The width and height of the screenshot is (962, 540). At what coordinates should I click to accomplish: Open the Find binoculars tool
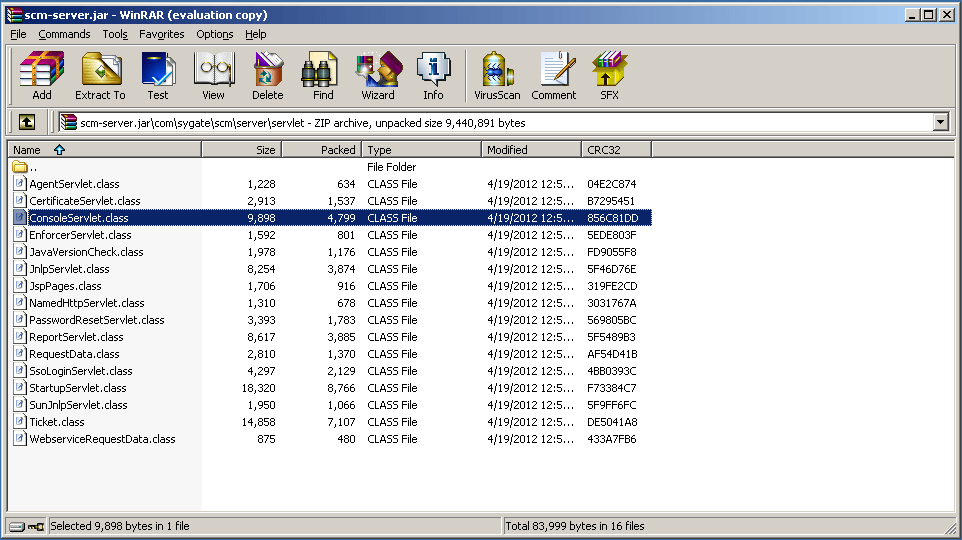tap(323, 75)
